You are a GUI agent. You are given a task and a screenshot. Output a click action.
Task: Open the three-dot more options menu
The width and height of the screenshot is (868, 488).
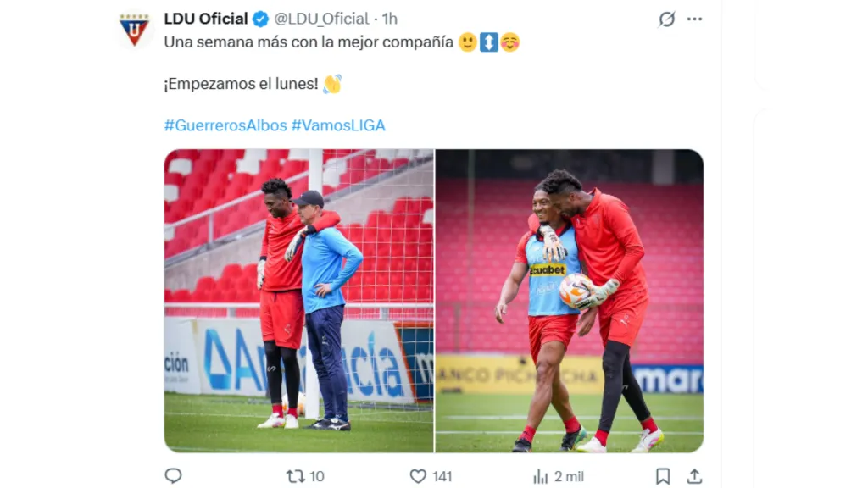point(694,19)
